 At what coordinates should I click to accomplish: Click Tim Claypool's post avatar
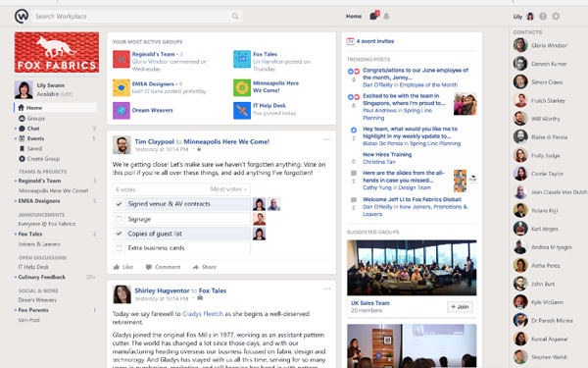pos(122,145)
